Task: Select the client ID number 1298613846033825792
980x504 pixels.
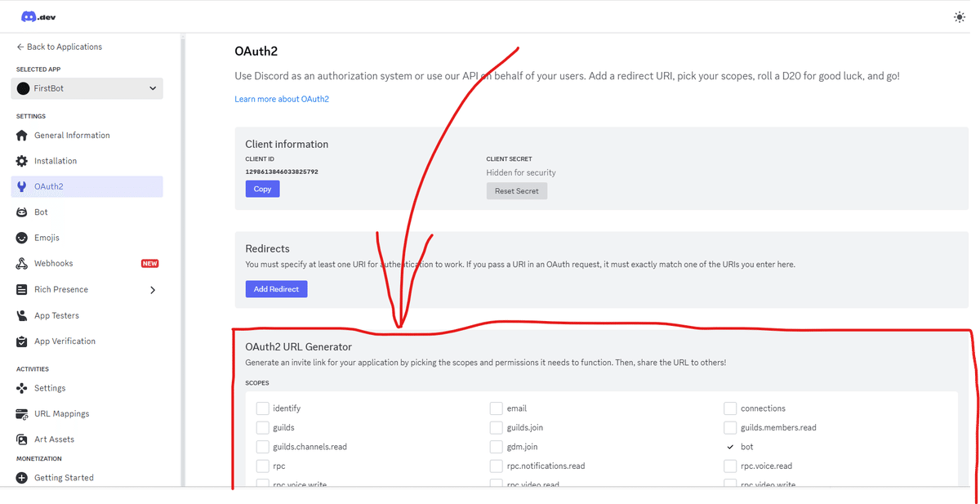Action: (282, 172)
